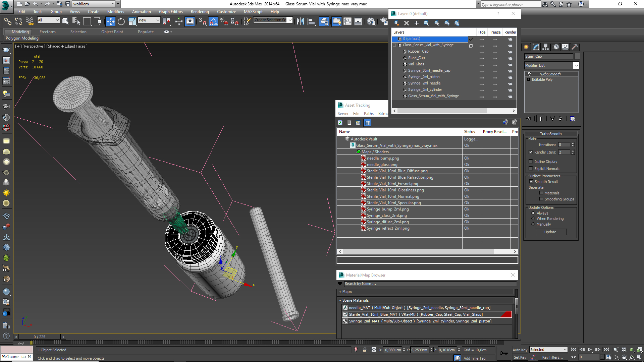This screenshot has height=362, width=644.
Task: Switch to the Freeform ribbon tab
Action: 47,32
